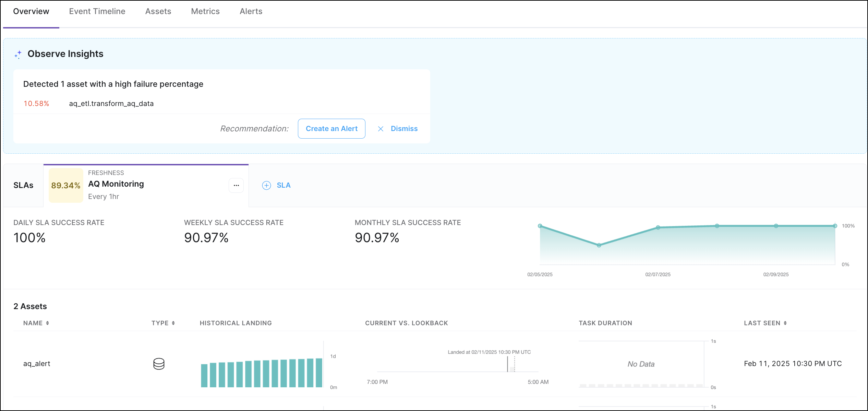The image size is (868, 411).
Task: Click the X icon next to Dismiss
Action: 381,129
